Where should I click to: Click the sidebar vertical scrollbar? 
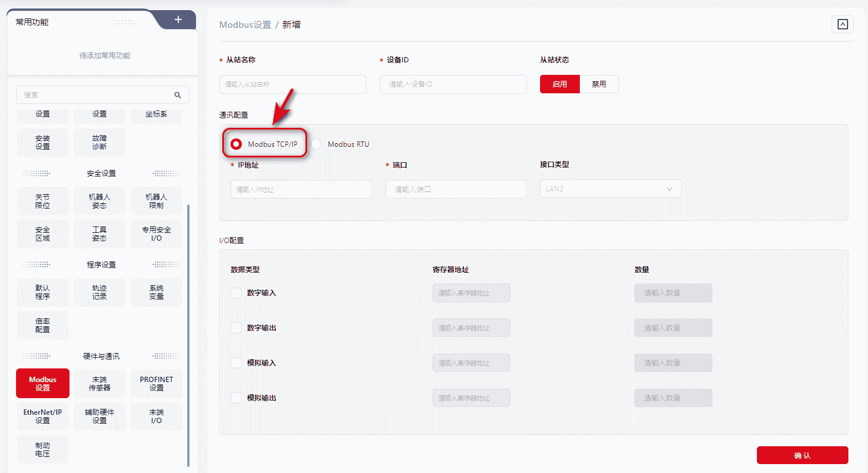189,333
